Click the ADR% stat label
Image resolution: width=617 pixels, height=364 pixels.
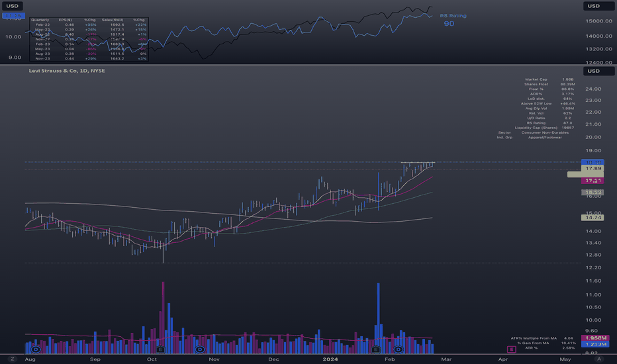536,94
